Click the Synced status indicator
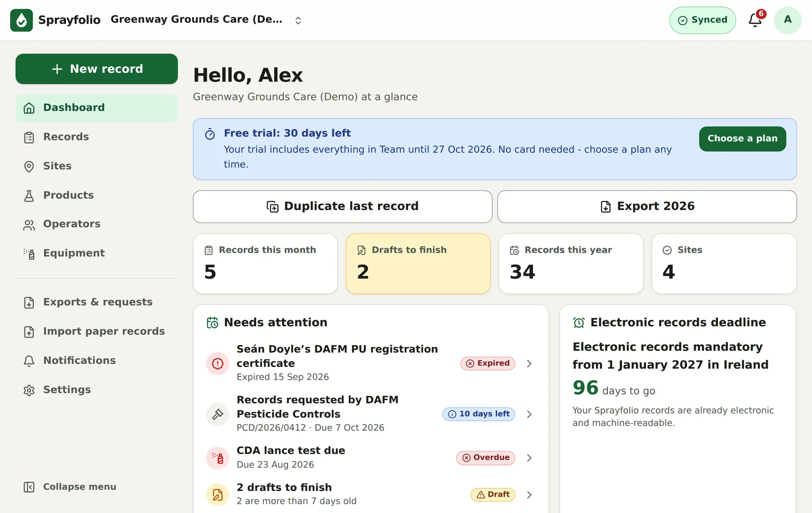Image resolution: width=812 pixels, height=513 pixels. coord(702,20)
